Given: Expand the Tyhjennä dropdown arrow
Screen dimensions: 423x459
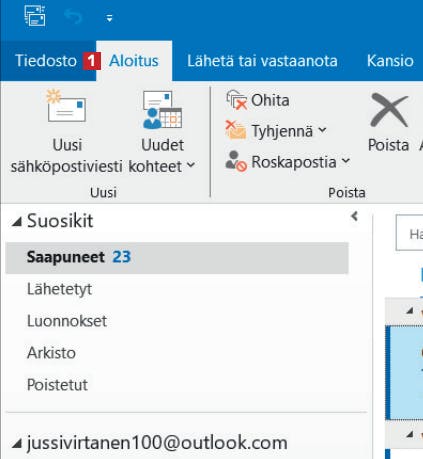Looking at the screenshot, I should click(x=322, y=130).
